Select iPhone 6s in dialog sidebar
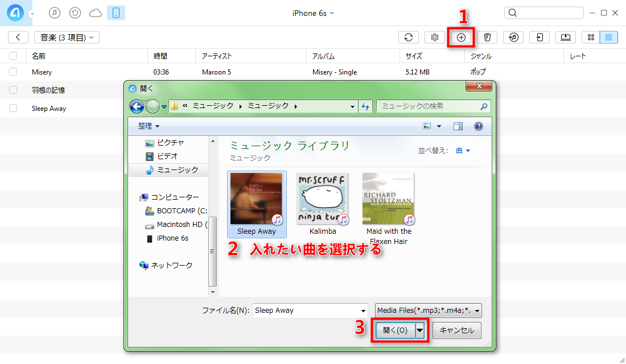626x364 pixels. click(x=168, y=238)
